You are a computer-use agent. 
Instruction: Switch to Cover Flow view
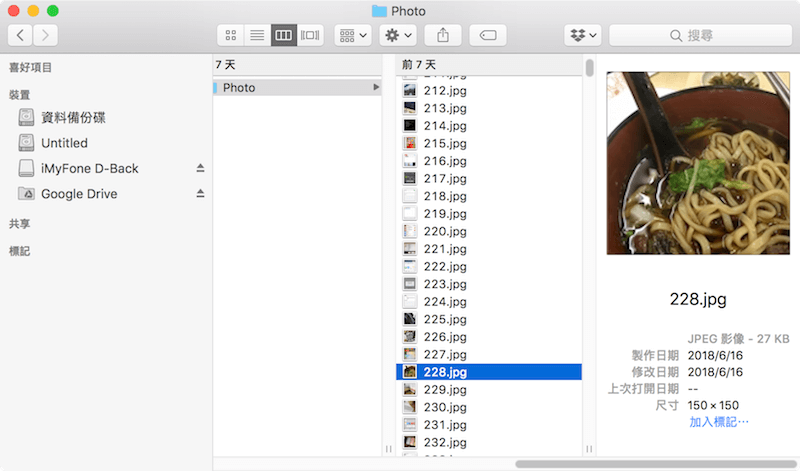tap(310, 35)
